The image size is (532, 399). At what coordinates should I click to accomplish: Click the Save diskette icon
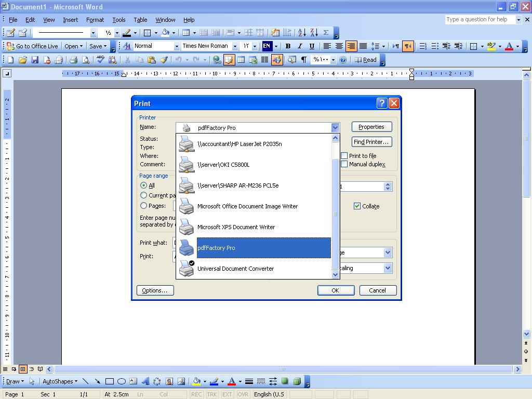coord(35,60)
